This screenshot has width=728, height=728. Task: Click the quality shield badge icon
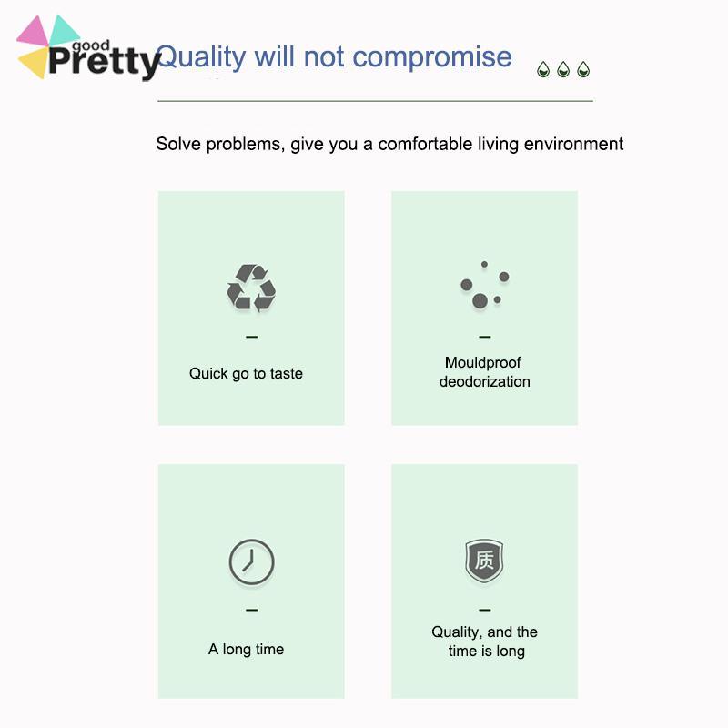coord(484,561)
